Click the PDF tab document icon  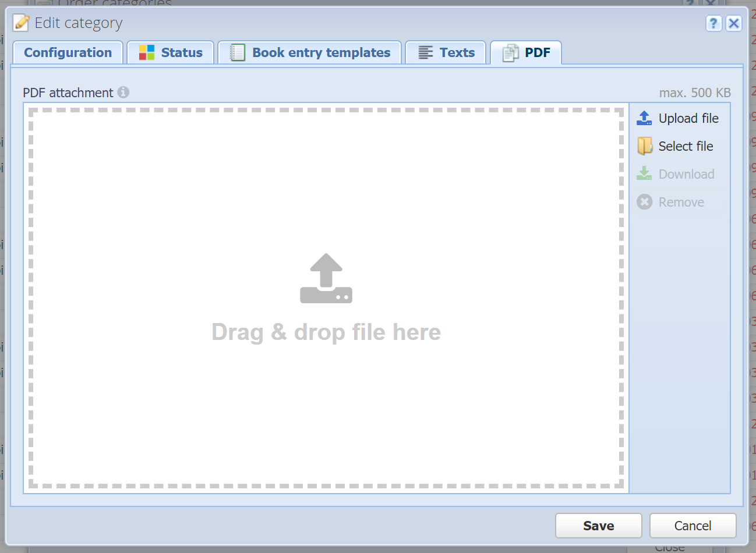click(x=510, y=53)
